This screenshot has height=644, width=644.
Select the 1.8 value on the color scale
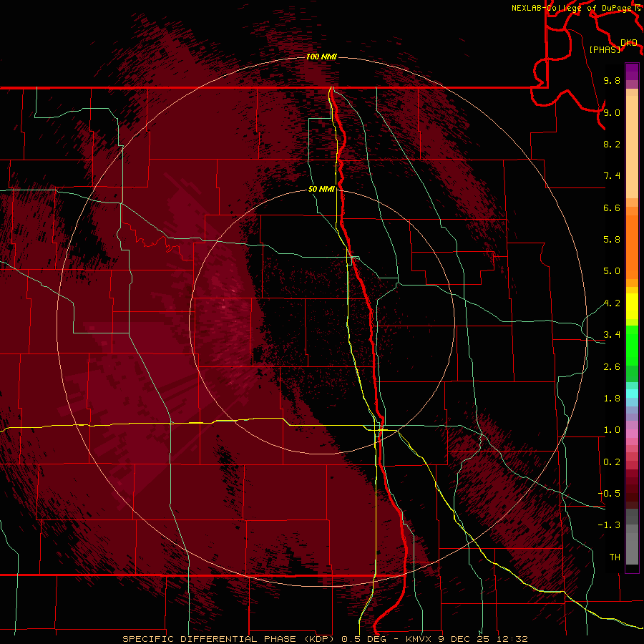coord(612,399)
